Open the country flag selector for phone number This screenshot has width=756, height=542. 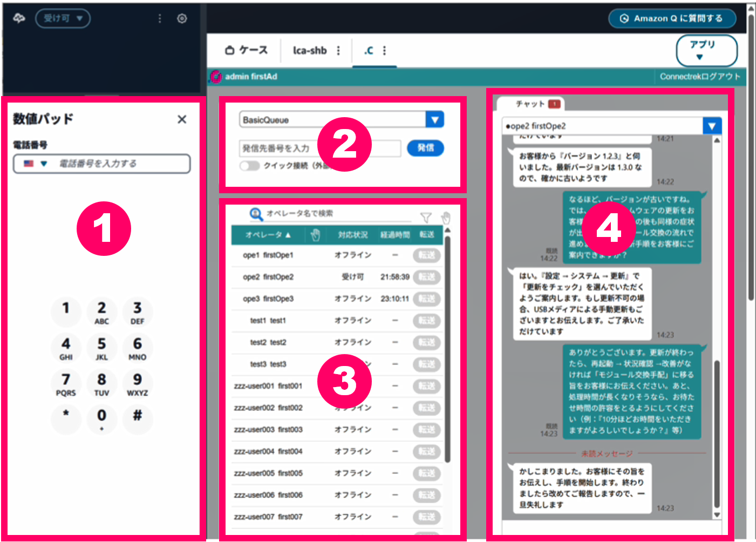point(36,164)
